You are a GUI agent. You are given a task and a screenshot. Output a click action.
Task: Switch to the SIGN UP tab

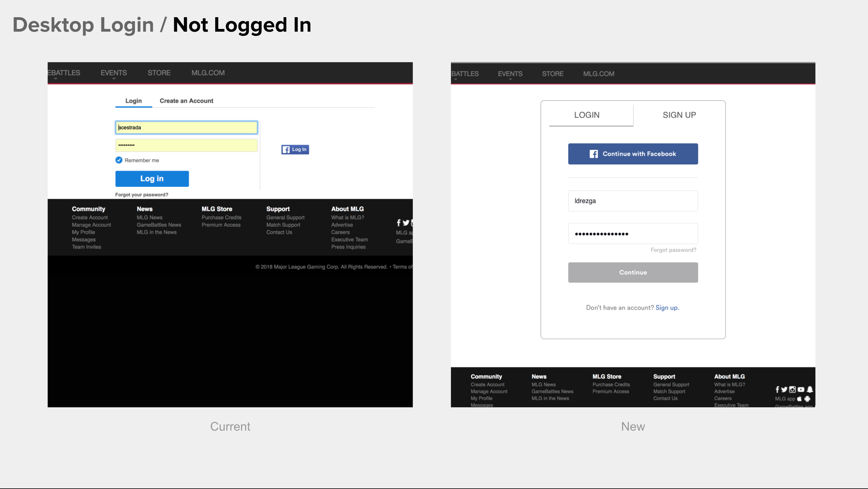679,115
